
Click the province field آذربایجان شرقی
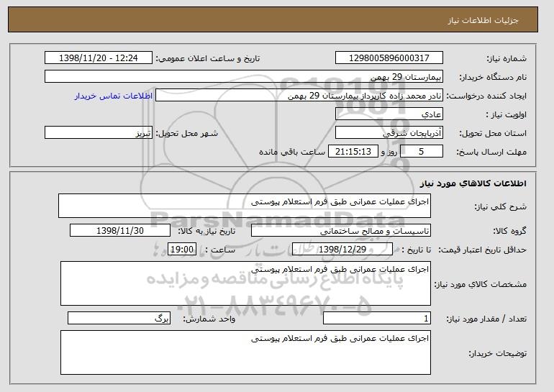389,133
